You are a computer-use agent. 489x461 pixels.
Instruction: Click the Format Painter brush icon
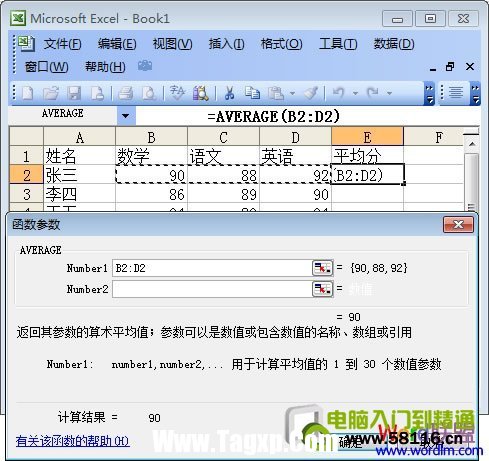pyautogui.click(x=311, y=93)
